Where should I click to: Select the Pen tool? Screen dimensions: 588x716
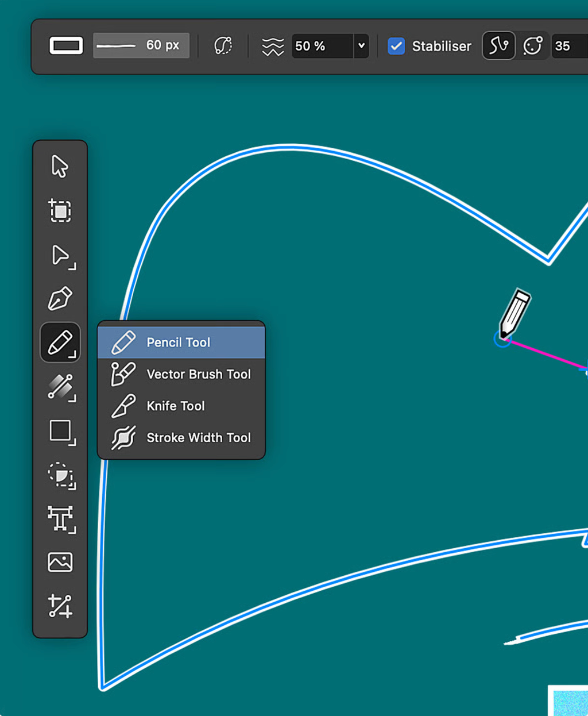(x=60, y=299)
